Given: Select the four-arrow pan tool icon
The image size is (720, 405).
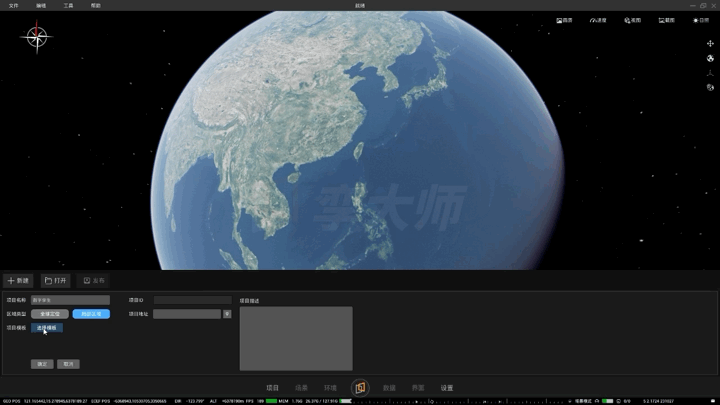Looking at the screenshot, I should pyautogui.click(x=710, y=44).
